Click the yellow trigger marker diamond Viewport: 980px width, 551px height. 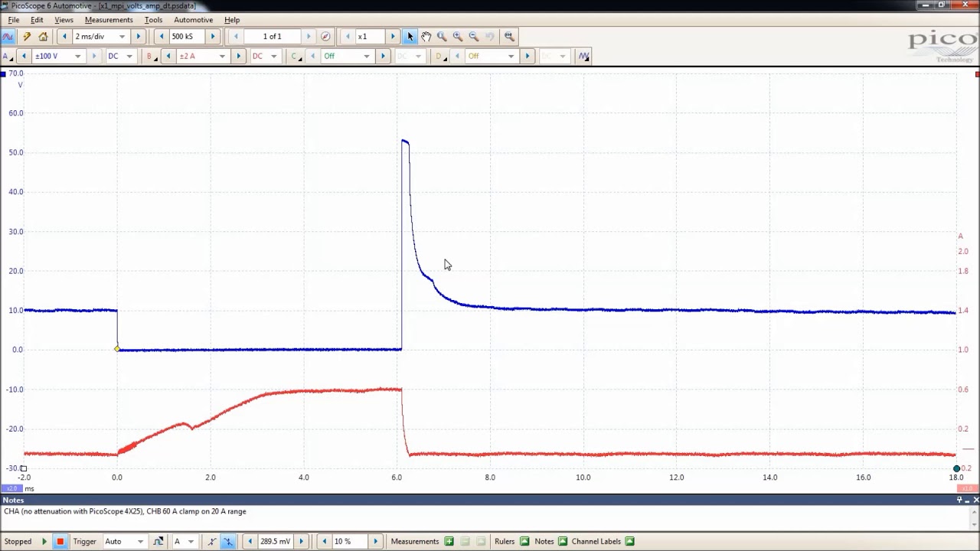click(117, 349)
